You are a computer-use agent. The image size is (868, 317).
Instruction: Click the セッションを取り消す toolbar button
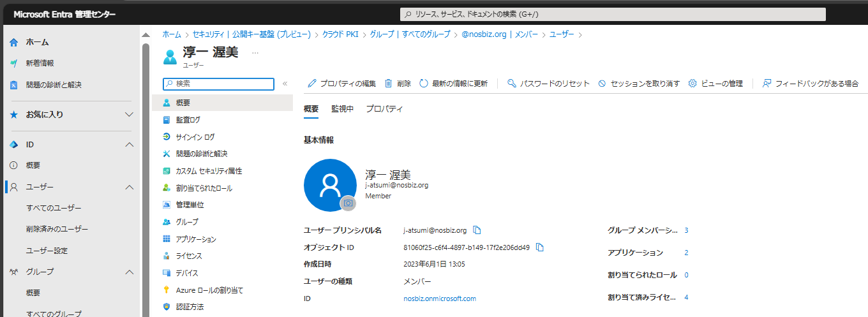click(x=639, y=84)
